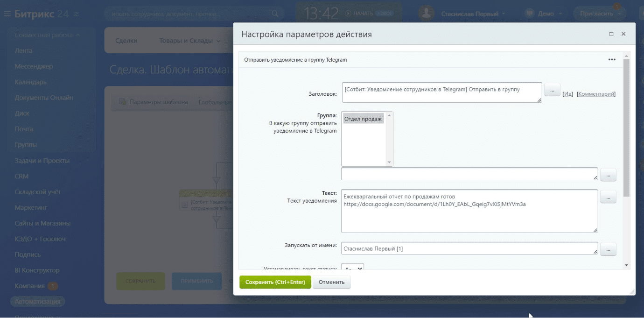Go to Маркетинг in the sidebar
Viewport: 644px width, 318px height.
tap(31, 207)
